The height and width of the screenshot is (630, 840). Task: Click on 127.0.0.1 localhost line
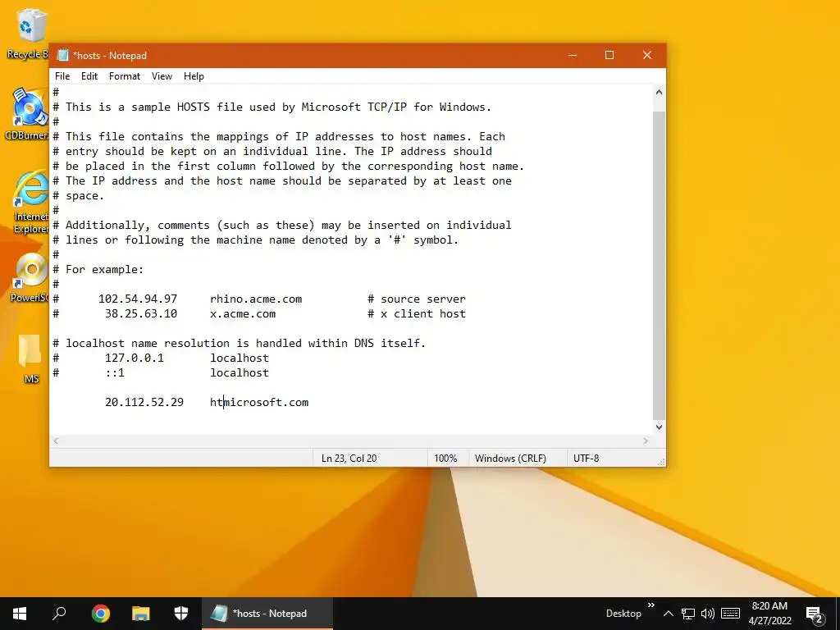coord(161,358)
